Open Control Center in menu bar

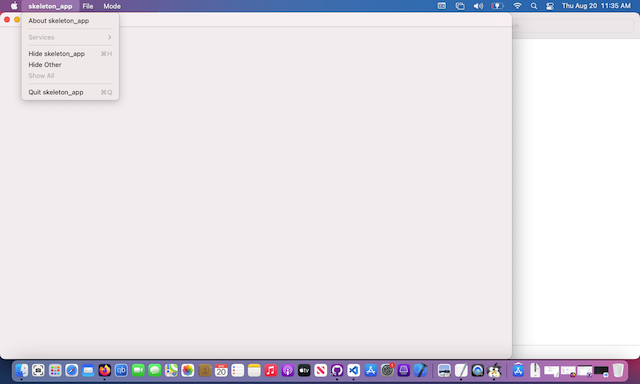(550, 6)
